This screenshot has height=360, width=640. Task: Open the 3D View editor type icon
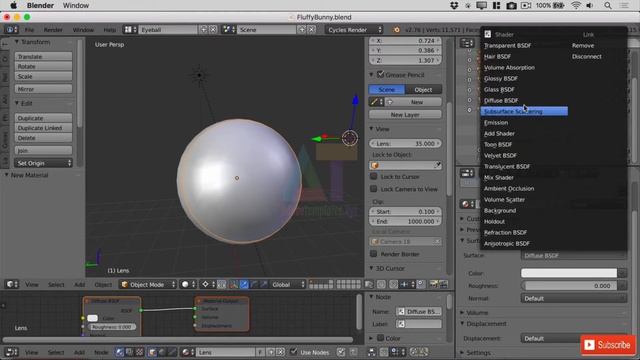click(12, 284)
